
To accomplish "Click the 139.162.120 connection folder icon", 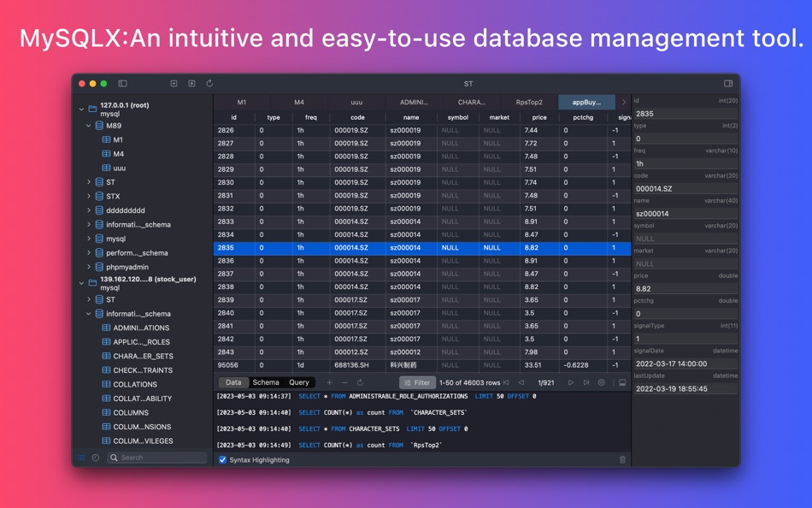I will click(x=92, y=283).
